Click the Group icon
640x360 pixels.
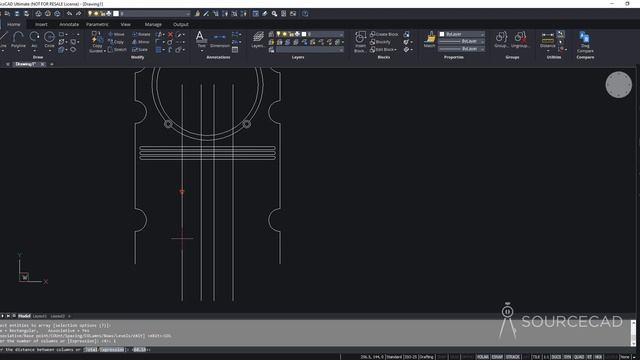[x=501, y=40]
